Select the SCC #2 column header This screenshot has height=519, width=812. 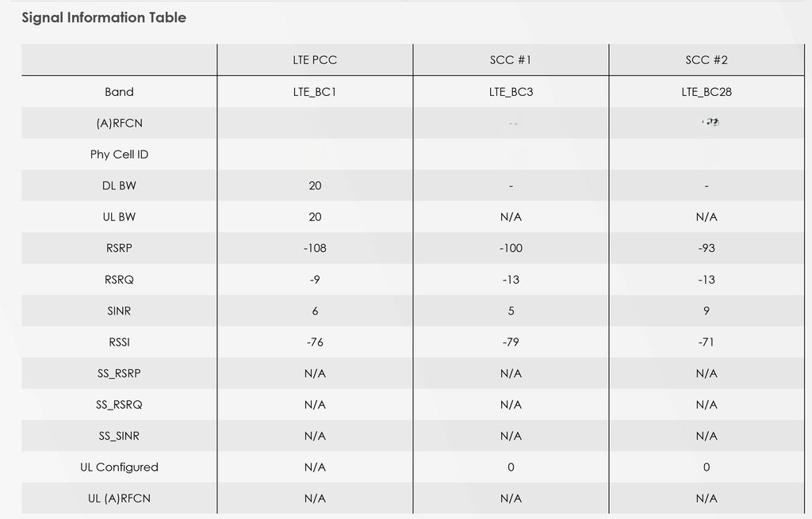point(707,60)
